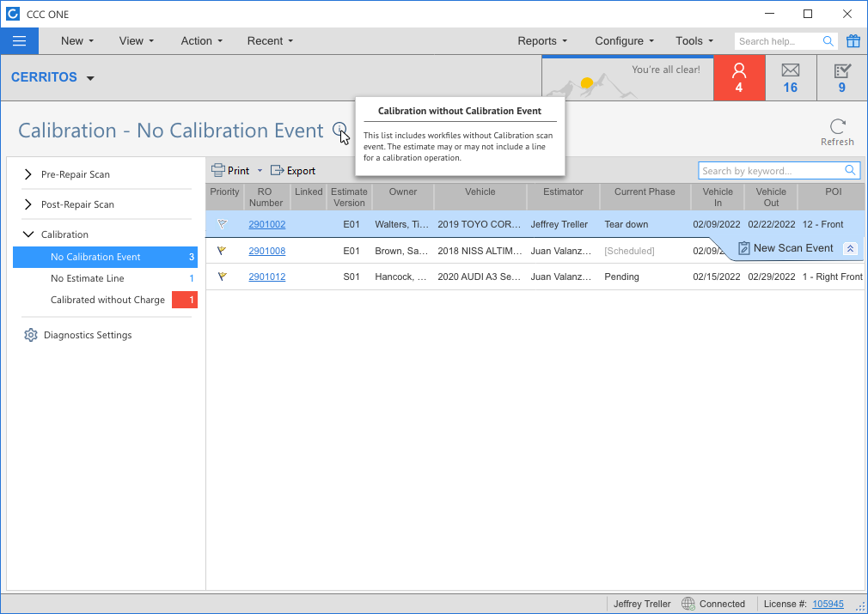Image resolution: width=868 pixels, height=614 pixels.
Task: Click the Pending phase cell
Action: (621, 277)
